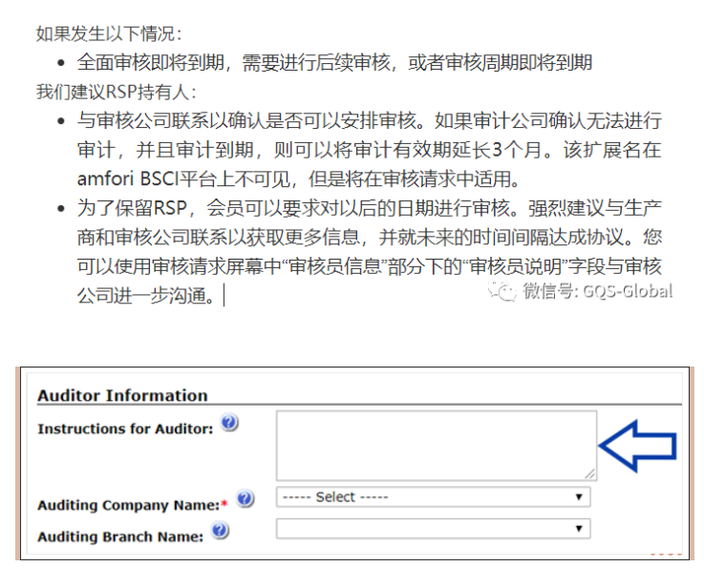Viewport: 704px width, 588px height.
Task: Click the blue left-pointing arrow
Action: (637, 445)
